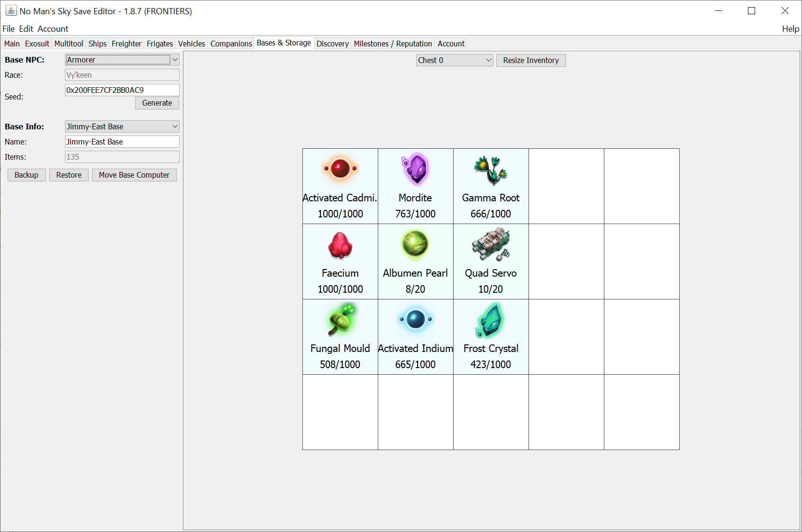Switch to the Discovery tab
The height and width of the screenshot is (532, 802).
coord(333,44)
